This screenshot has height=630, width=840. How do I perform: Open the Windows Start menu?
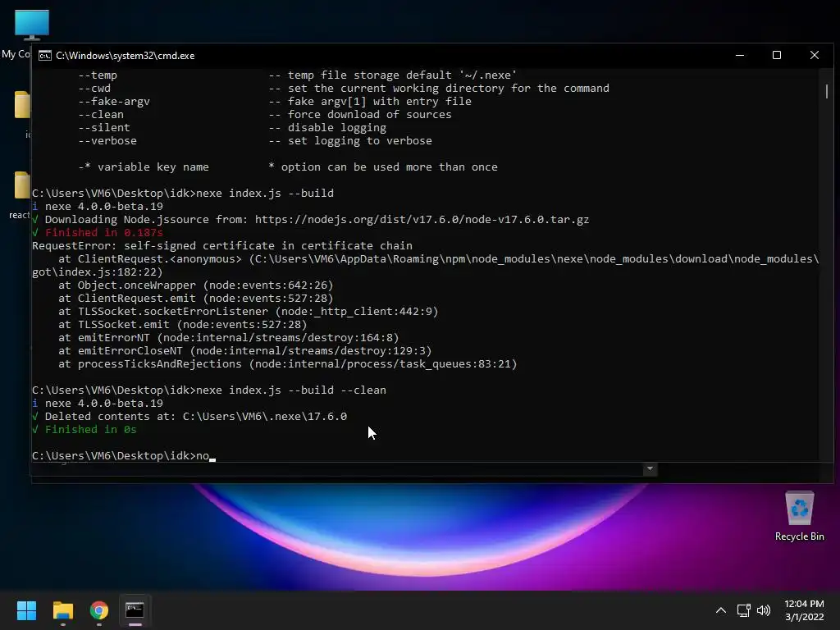click(26, 610)
